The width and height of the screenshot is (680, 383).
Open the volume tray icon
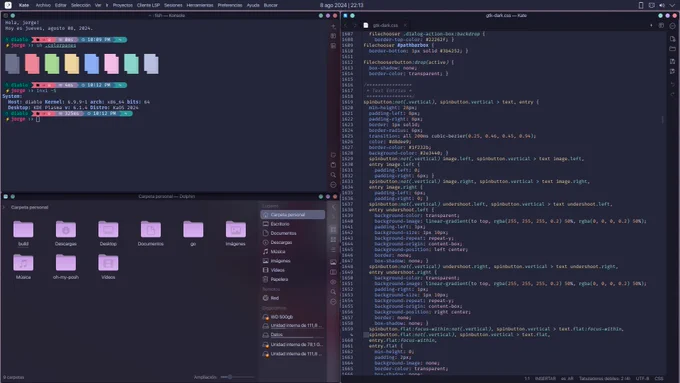click(662, 5)
